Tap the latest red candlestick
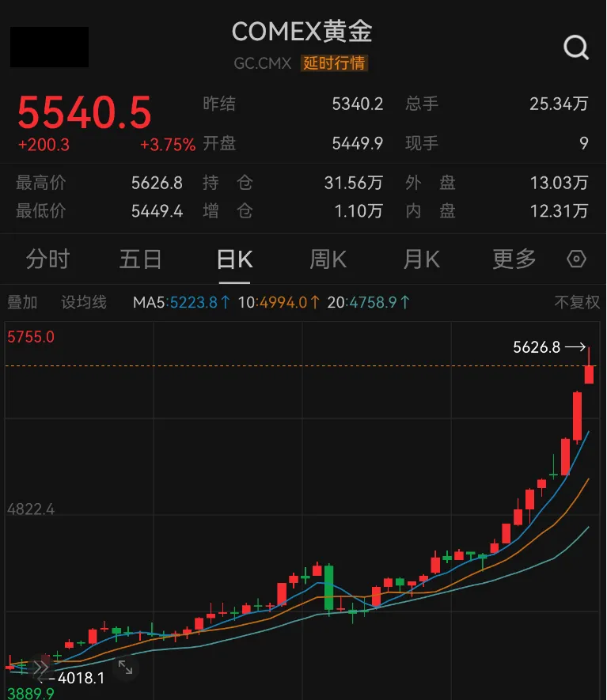Image resolution: width=607 pixels, height=700 pixels. pos(589,374)
